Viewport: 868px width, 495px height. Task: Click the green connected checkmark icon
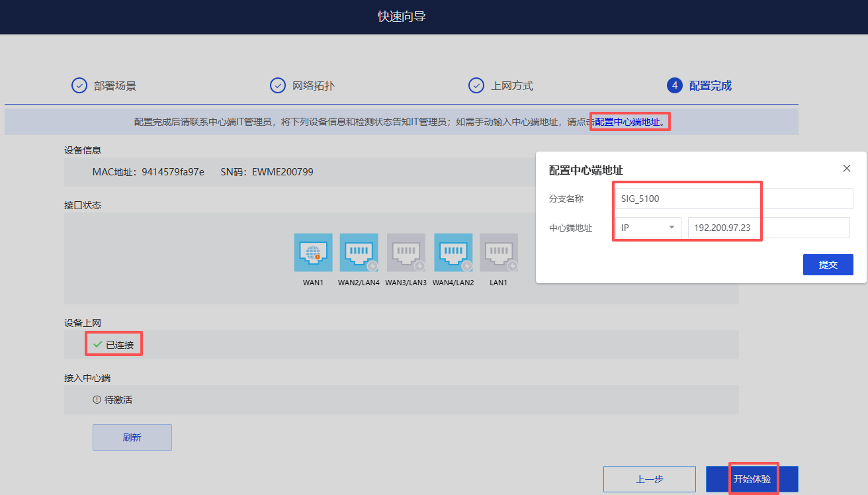coord(97,344)
